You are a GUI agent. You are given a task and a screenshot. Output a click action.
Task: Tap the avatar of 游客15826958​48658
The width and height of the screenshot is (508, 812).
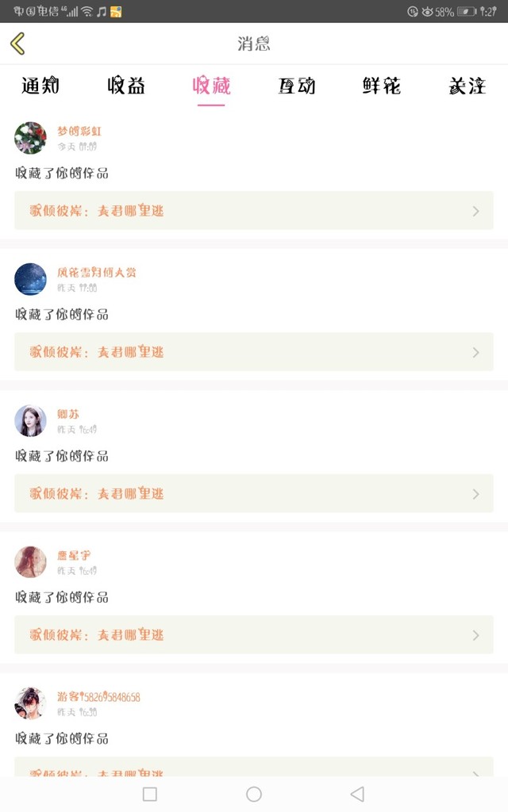30,703
